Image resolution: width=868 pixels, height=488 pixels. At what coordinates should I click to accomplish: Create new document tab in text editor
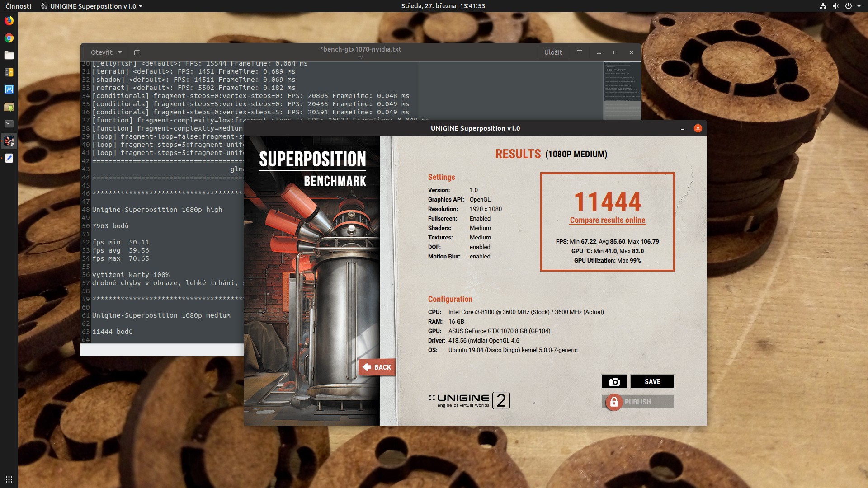click(137, 52)
